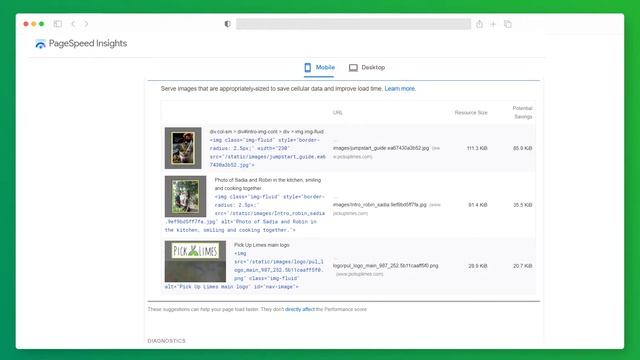640x360 pixels.
Task: Click the 20.7 KiB potential savings value
Action: pyautogui.click(x=522, y=266)
